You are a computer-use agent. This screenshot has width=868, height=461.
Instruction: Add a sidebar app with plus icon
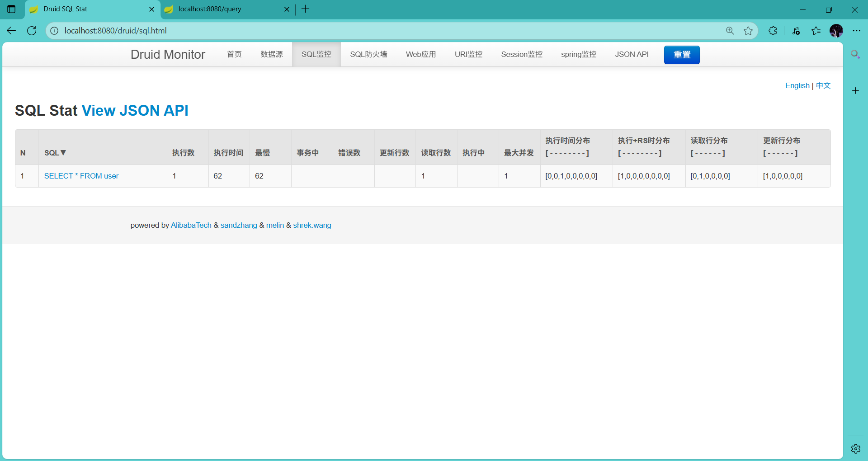pos(855,91)
